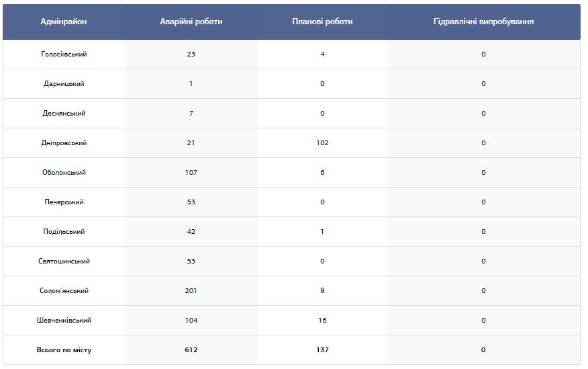
Task: Click the Планові роботи column header
Action: (322, 22)
